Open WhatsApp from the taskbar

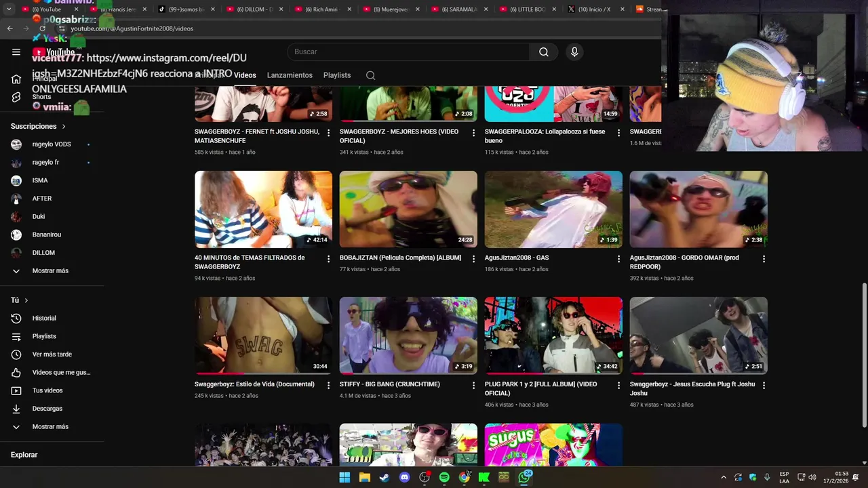[524, 477]
